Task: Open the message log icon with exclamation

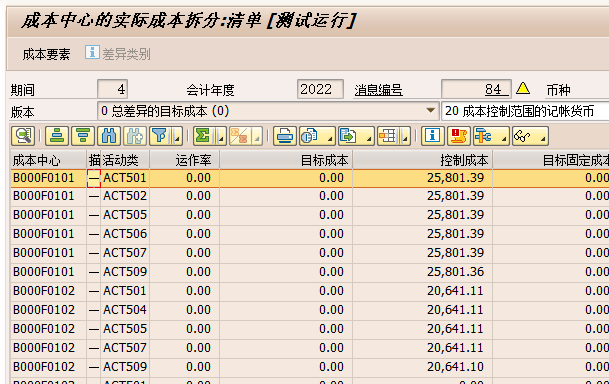Action: point(459,136)
